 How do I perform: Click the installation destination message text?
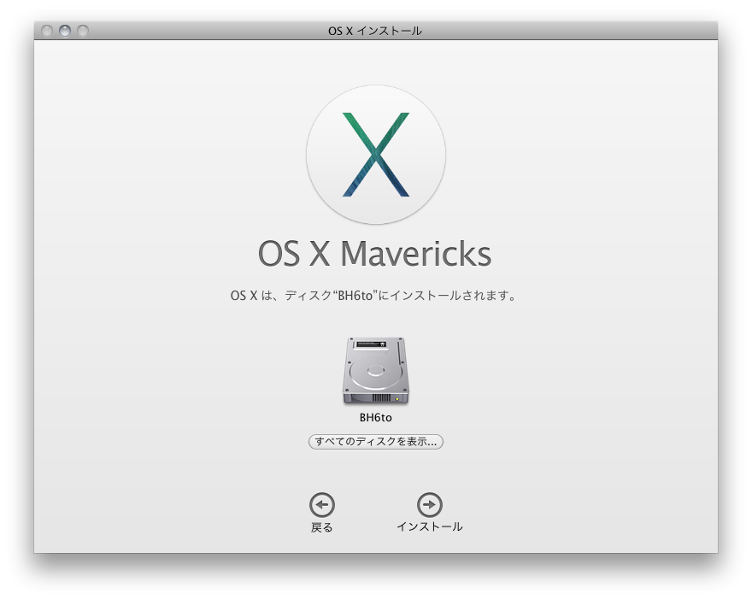coord(373,295)
